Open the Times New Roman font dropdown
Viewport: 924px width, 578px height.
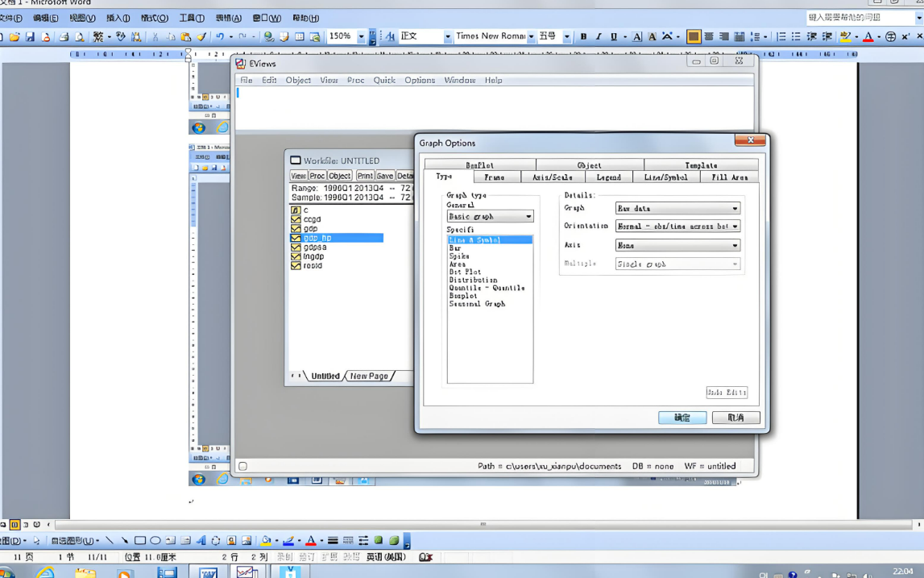click(531, 36)
